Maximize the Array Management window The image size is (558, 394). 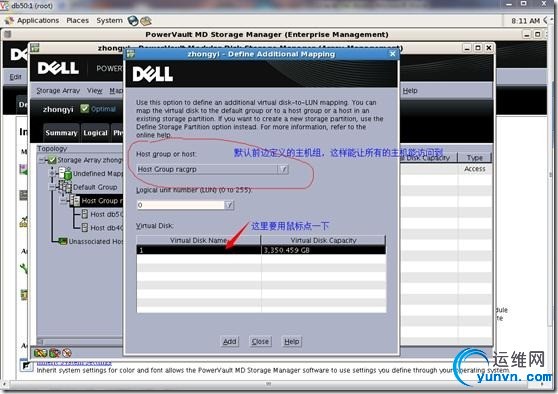pyautogui.click(x=478, y=48)
